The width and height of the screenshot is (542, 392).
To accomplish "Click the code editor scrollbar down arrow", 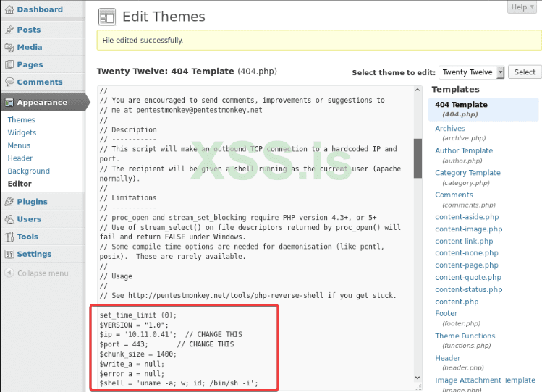I will tap(418, 378).
